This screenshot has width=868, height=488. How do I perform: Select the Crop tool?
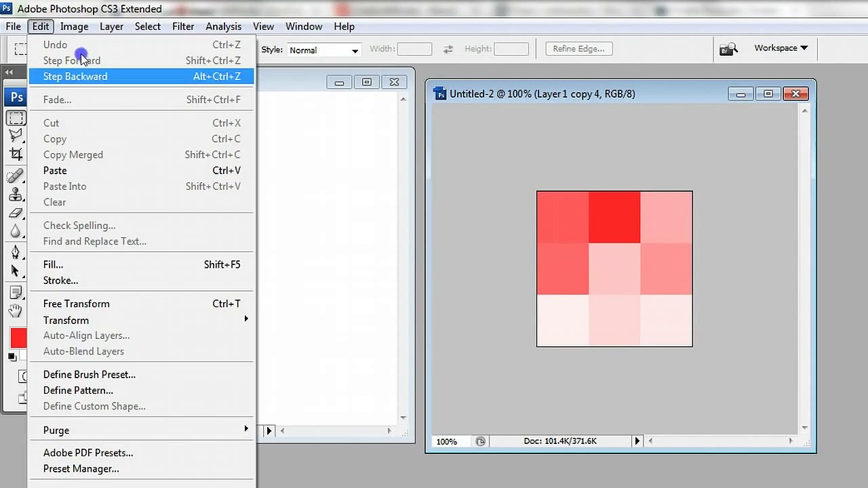(16, 154)
